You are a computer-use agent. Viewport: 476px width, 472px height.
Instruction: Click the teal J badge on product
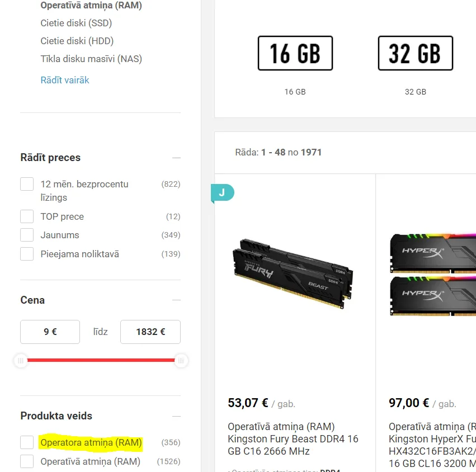pos(223,193)
